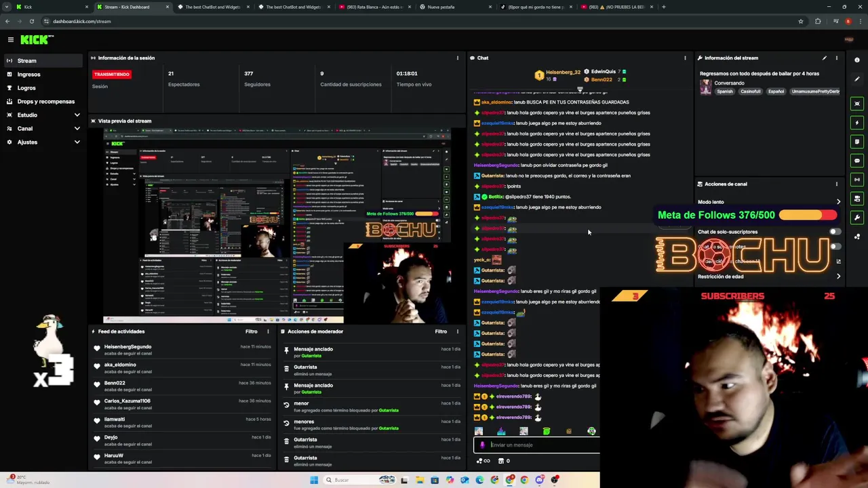Open Drops y recompensas in sidebar
The width and height of the screenshot is (868, 488).
(x=42, y=102)
